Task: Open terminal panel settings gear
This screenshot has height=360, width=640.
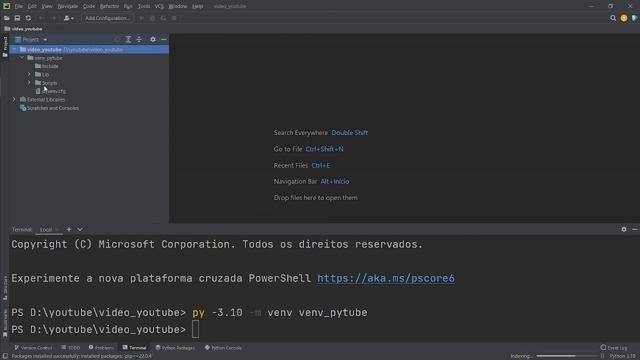Action: pos(624,229)
